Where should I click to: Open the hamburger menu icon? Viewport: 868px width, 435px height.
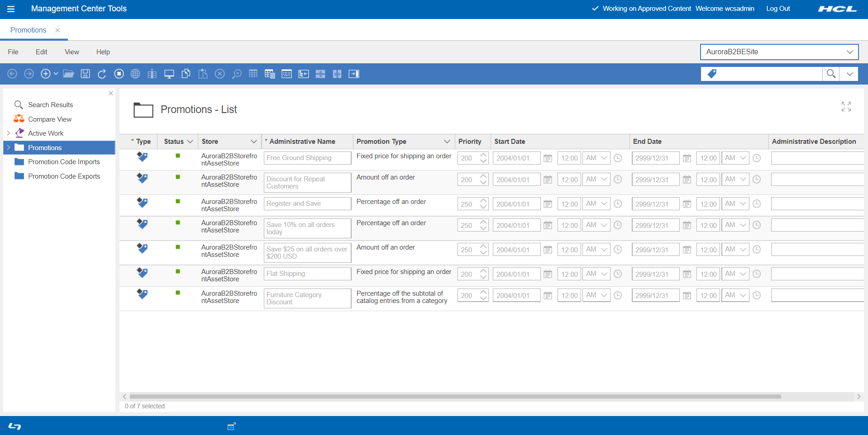pyautogui.click(x=11, y=9)
